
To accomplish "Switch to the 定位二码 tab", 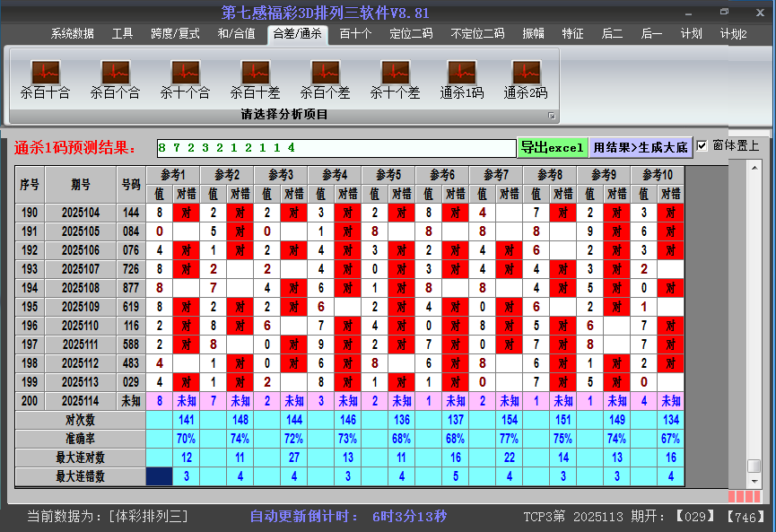I will point(411,34).
